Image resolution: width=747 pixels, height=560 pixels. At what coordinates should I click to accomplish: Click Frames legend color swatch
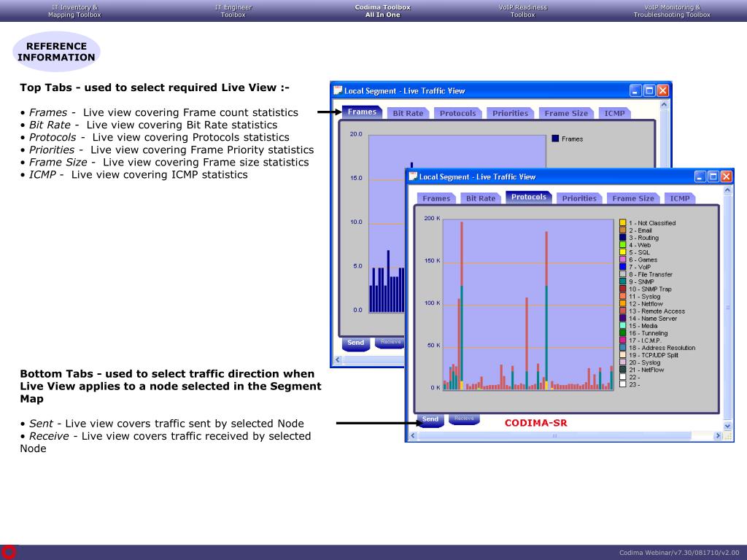(x=555, y=139)
